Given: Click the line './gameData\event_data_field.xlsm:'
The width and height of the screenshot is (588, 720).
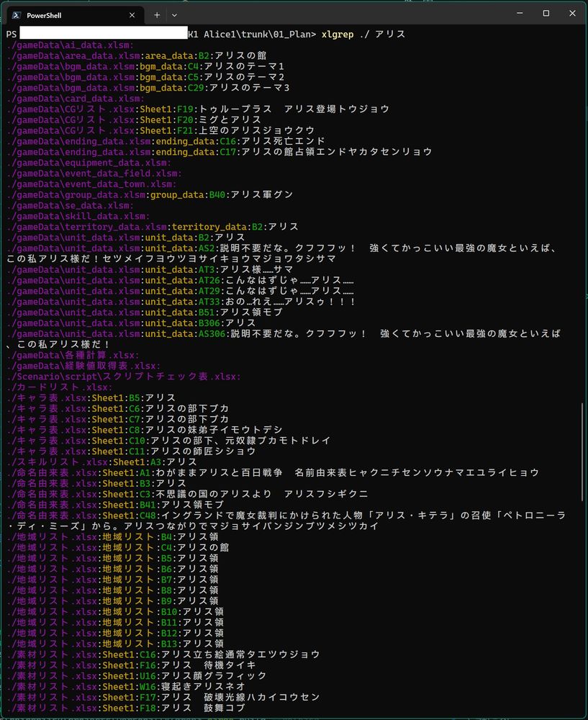Looking at the screenshot, I should (94, 173).
